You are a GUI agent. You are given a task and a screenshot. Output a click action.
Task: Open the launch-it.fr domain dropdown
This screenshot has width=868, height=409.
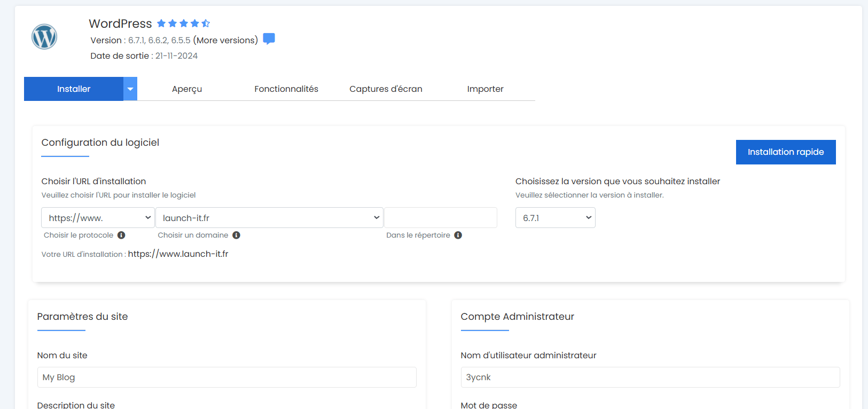(x=269, y=218)
